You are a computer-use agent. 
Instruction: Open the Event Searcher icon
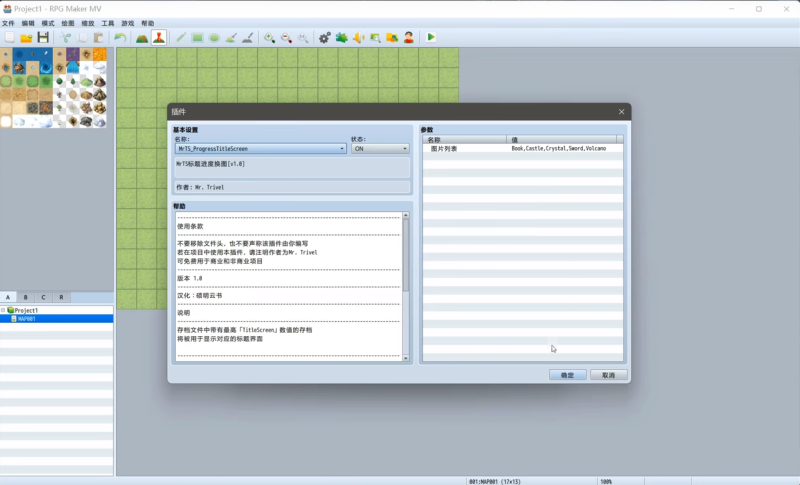tap(375, 37)
